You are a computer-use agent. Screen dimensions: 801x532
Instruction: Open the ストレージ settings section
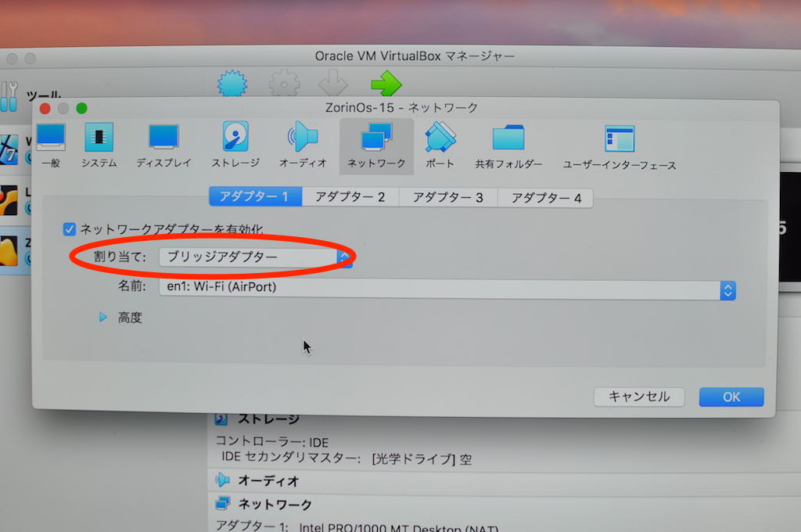235,146
